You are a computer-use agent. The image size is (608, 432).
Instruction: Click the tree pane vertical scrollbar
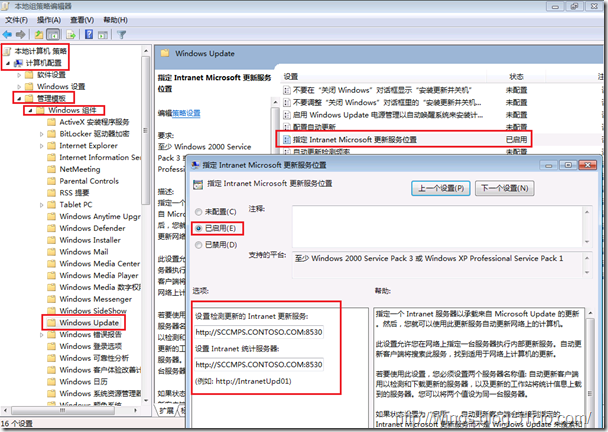click(x=146, y=225)
